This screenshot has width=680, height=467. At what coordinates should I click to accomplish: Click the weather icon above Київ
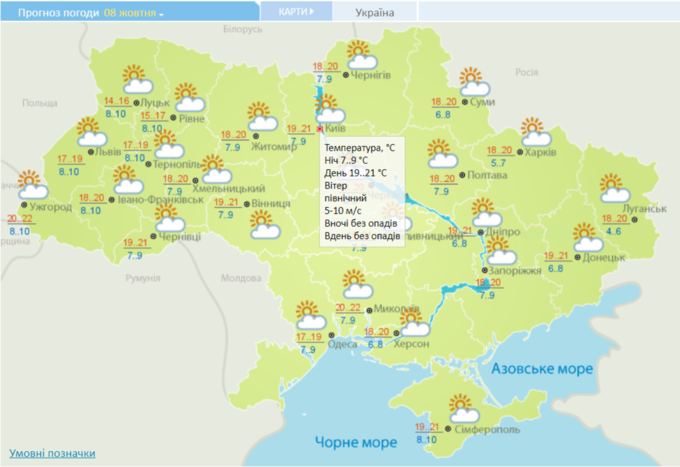(330, 108)
